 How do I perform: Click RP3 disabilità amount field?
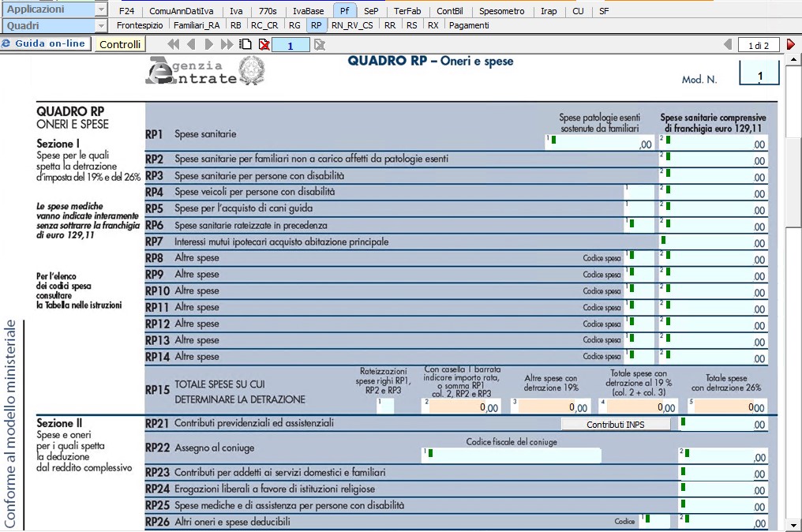[713, 175]
